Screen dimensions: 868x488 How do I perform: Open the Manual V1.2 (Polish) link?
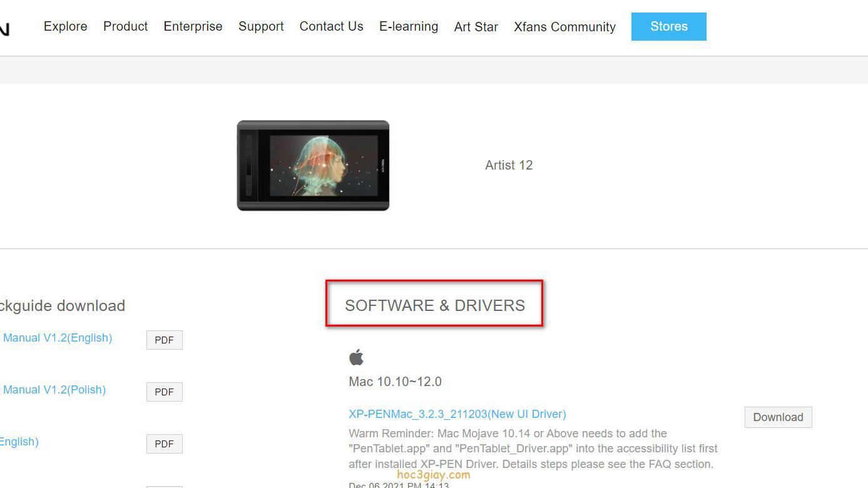point(54,390)
